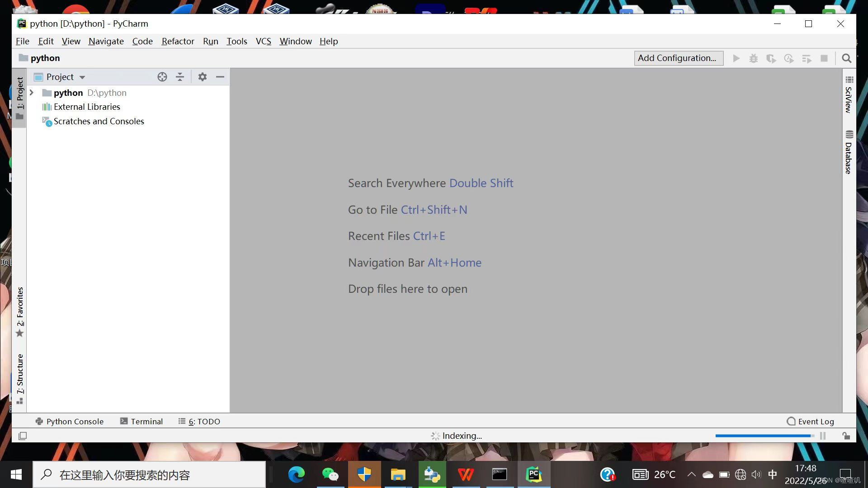Open the Event Log
The image size is (868, 488).
click(811, 421)
